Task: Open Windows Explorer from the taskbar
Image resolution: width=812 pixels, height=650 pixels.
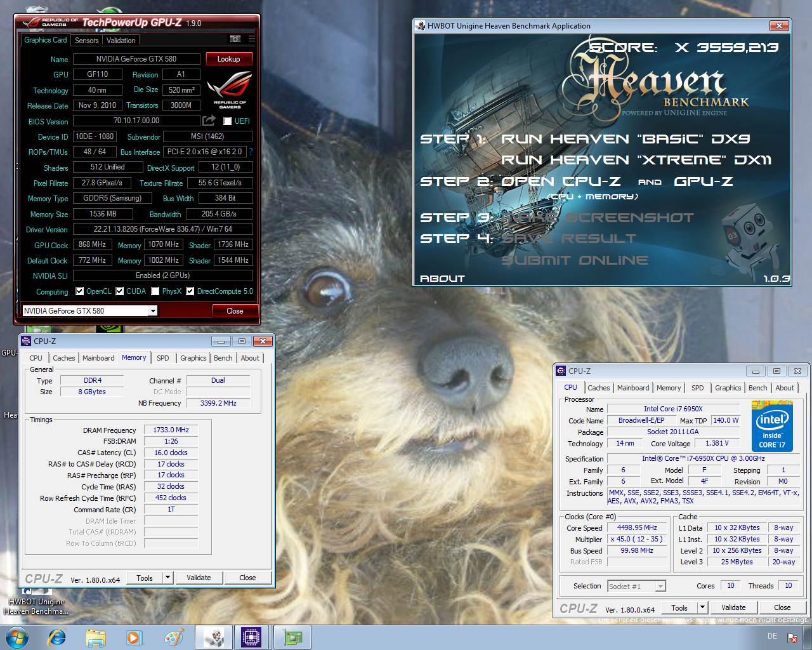Action: [96, 637]
